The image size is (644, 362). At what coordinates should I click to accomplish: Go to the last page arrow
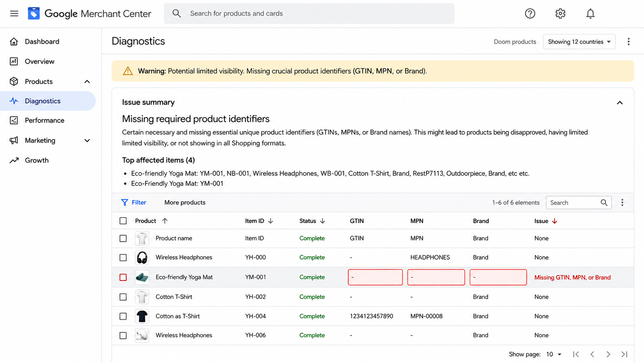point(624,354)
